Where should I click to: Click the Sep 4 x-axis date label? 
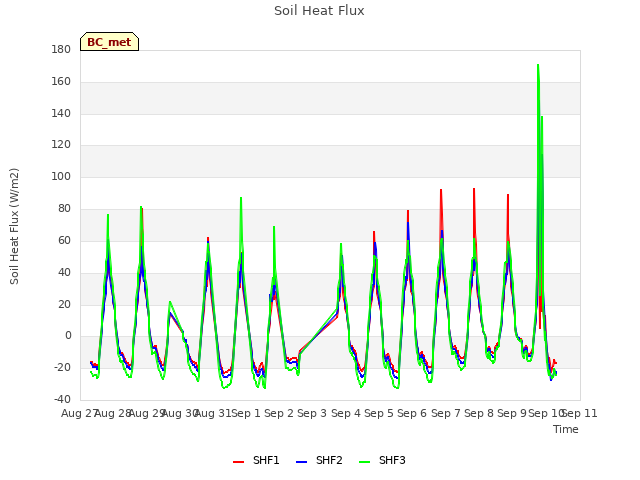pyautogui.click(x=346, y=413)
